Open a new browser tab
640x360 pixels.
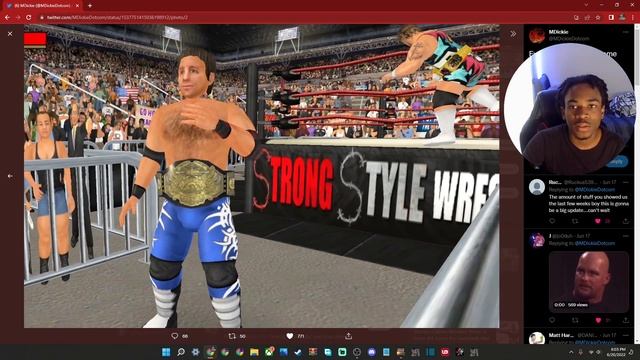tap(90, 6)
